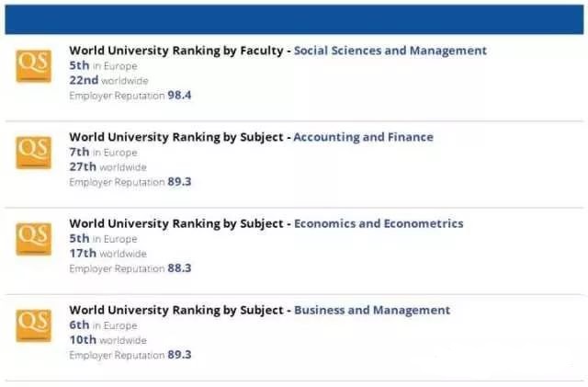
Task: Open the Social Sciences and Management link
Action: (390, 51)
